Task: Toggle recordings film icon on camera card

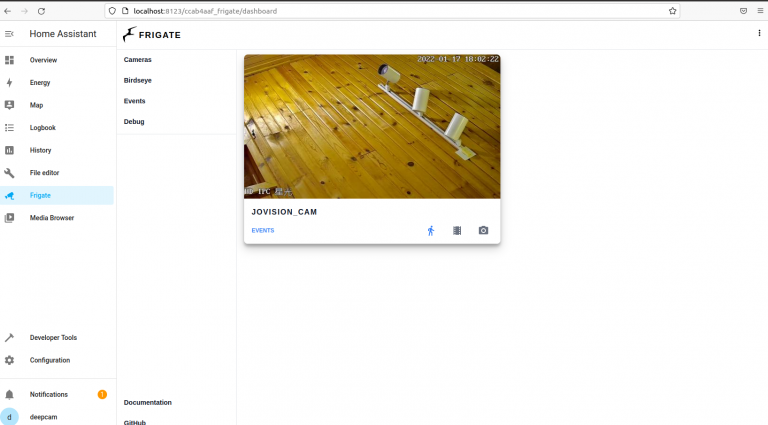Action: 457,230
